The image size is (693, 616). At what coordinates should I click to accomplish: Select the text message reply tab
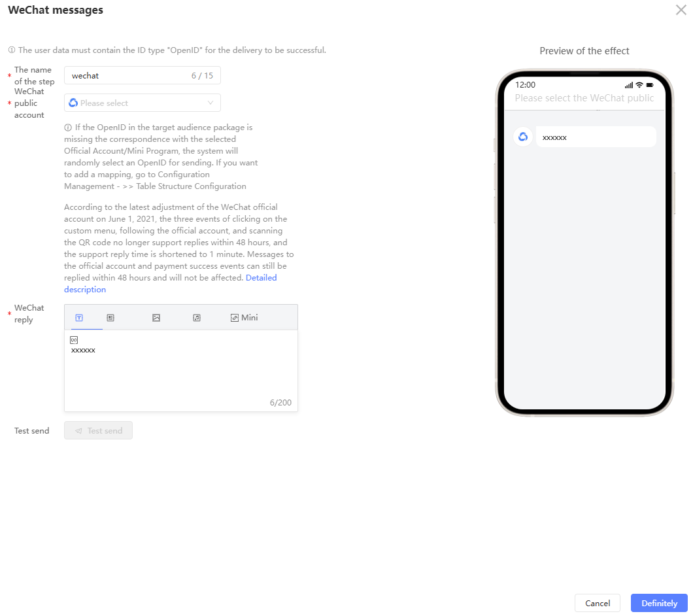coord(79,318)
